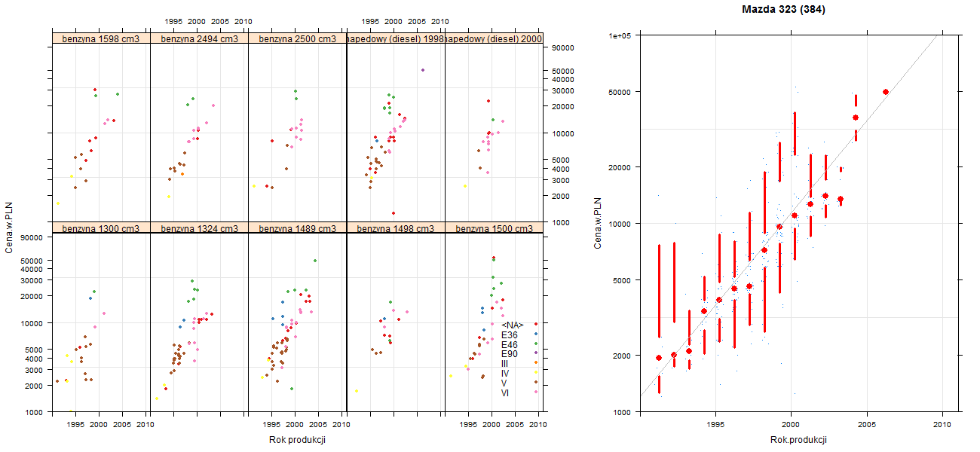Click the '2005' x-axis tick in Mazda plot
980x452 pixels.
tap(867, 425)
